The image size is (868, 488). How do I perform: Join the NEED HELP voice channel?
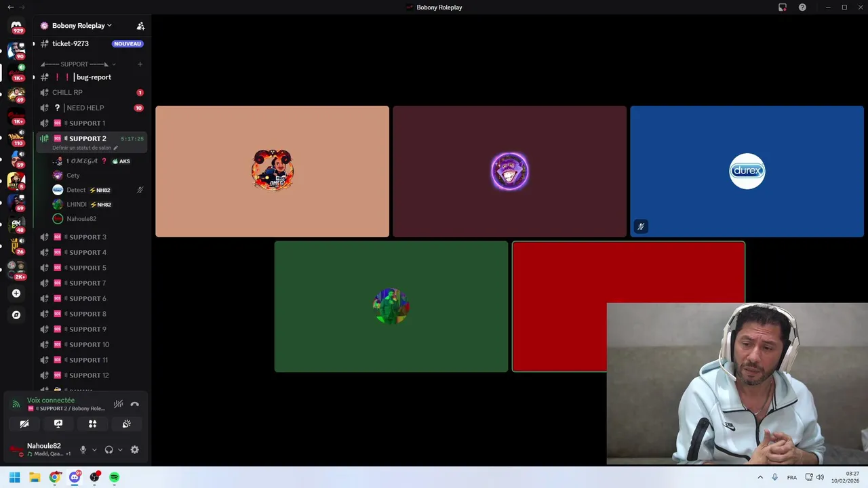(91, 108)
